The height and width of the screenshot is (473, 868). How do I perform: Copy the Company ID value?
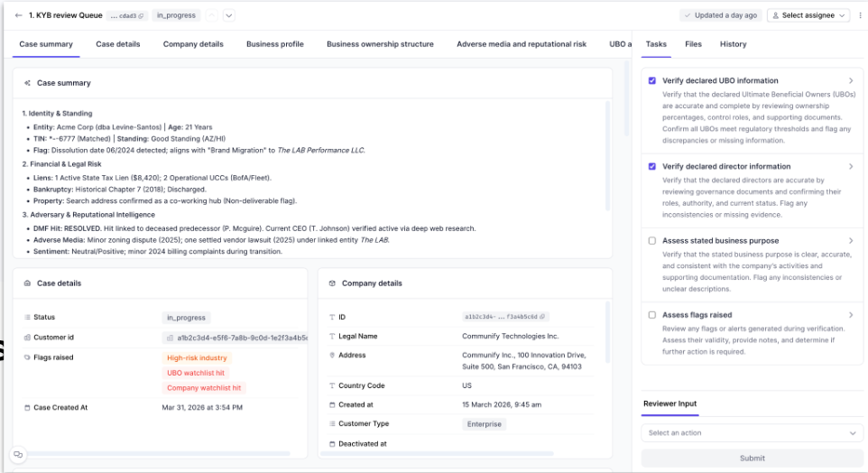[542, 317]
